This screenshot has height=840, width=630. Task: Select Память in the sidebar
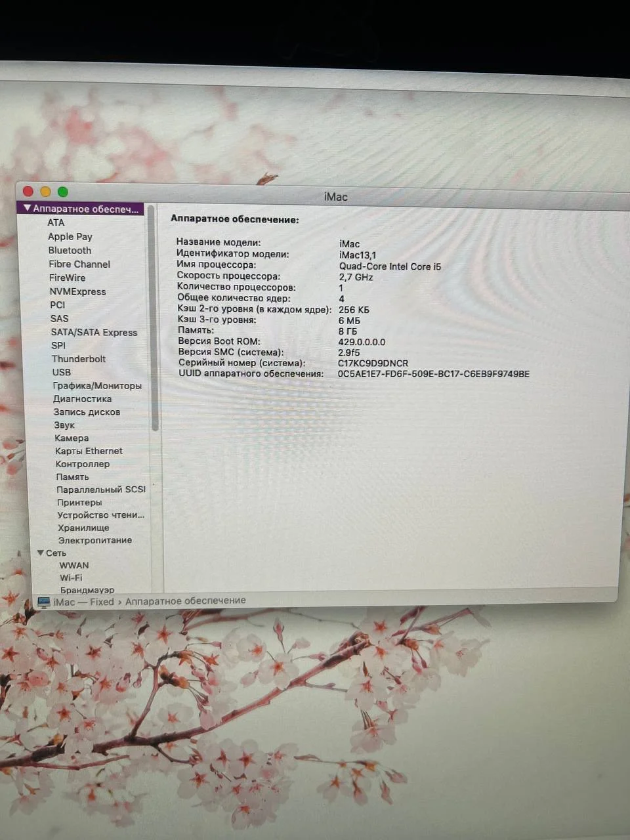(72, 477)
